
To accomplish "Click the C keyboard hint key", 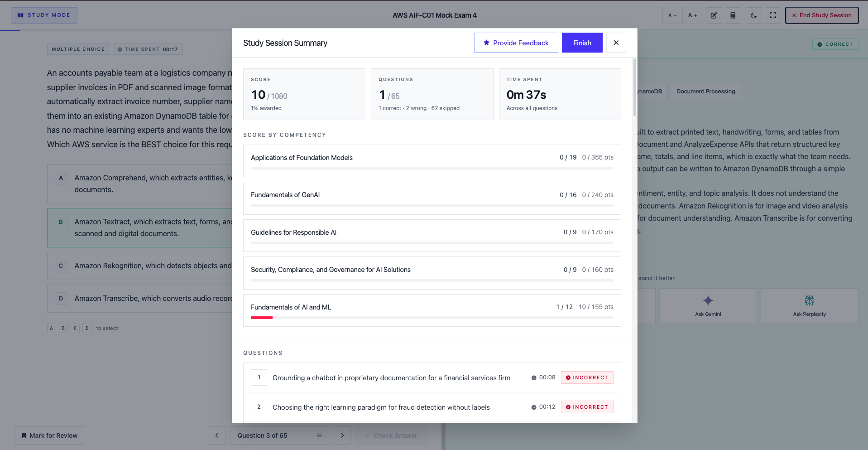I will pos(75,328).
